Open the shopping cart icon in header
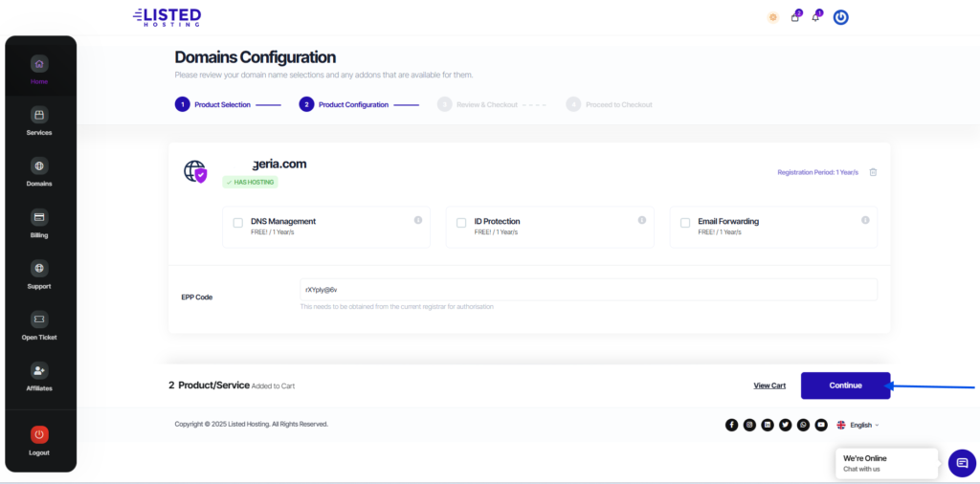This screenshot has height=484, width=980. [794, 17]
